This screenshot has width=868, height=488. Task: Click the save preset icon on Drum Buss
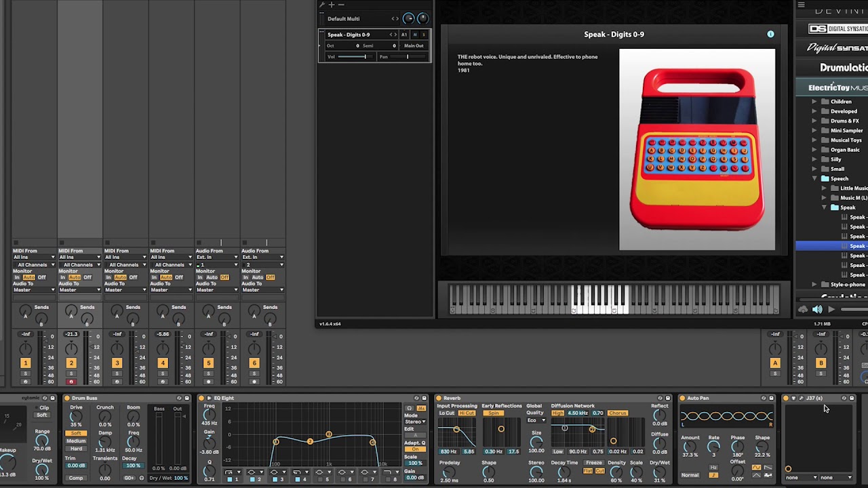coord(186,398)
